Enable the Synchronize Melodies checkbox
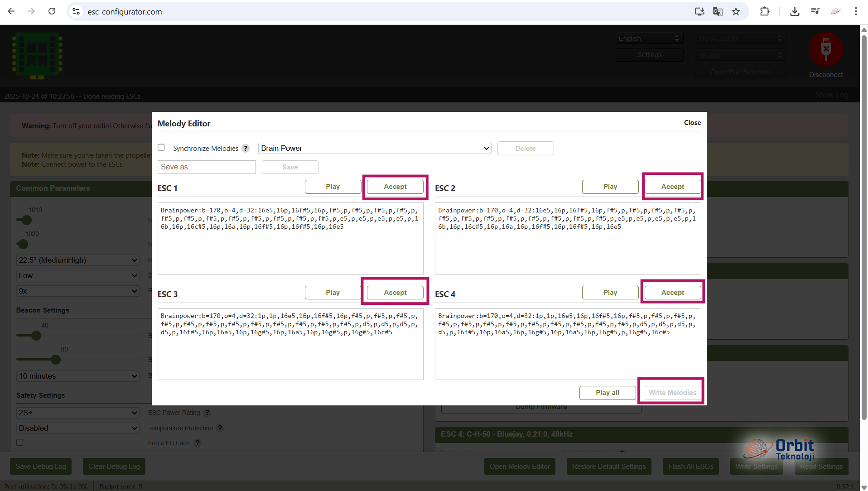 [161, 148]
